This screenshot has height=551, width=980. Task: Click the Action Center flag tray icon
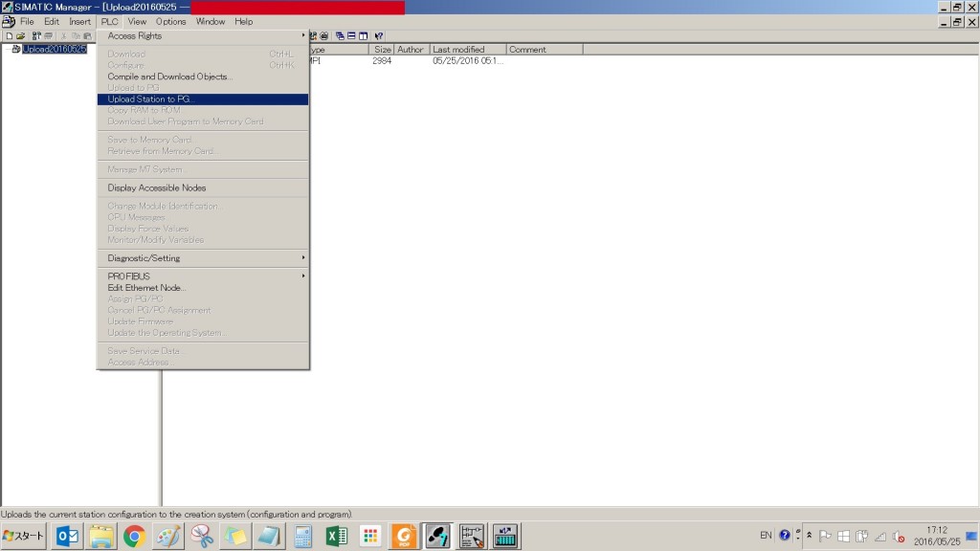coord(825,536)
